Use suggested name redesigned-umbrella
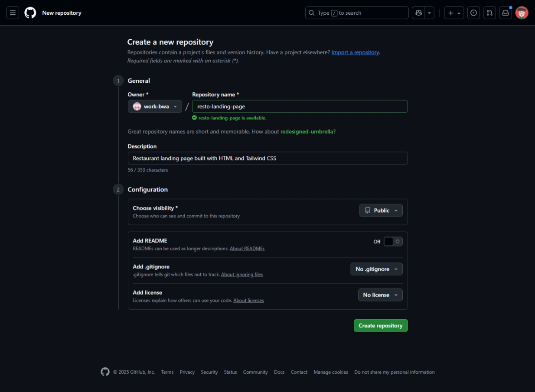 pyautogui.click(x=307, y=132)
